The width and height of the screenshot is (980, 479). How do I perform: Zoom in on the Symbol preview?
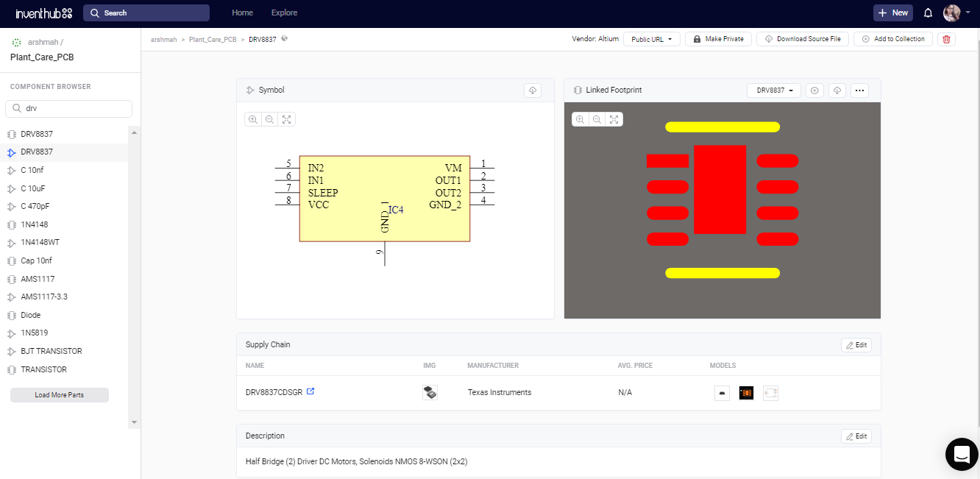pos(253,119)
